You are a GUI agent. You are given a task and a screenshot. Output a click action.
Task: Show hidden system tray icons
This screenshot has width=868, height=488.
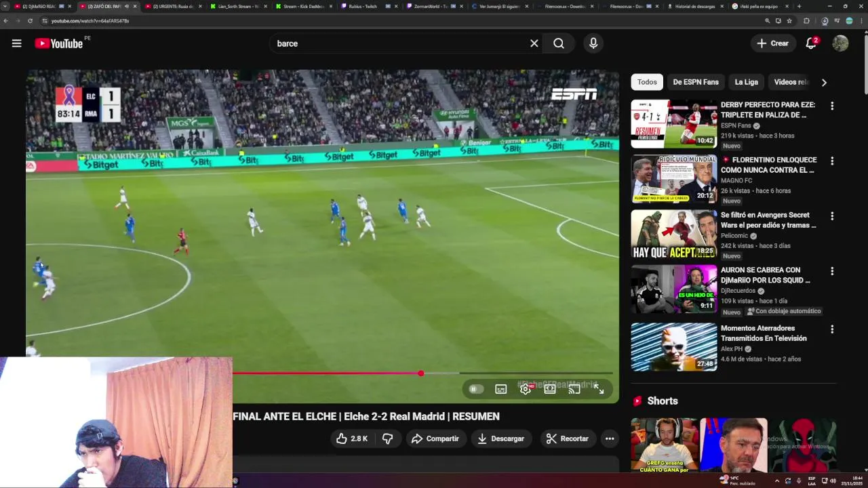click(x=776, y=481)
